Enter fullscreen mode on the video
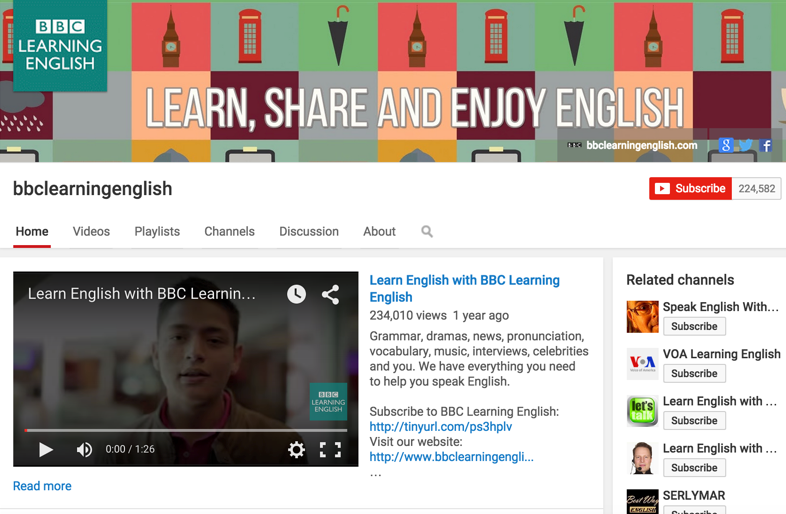This screenshot has width=786, height=514. [x=330, y=449]
